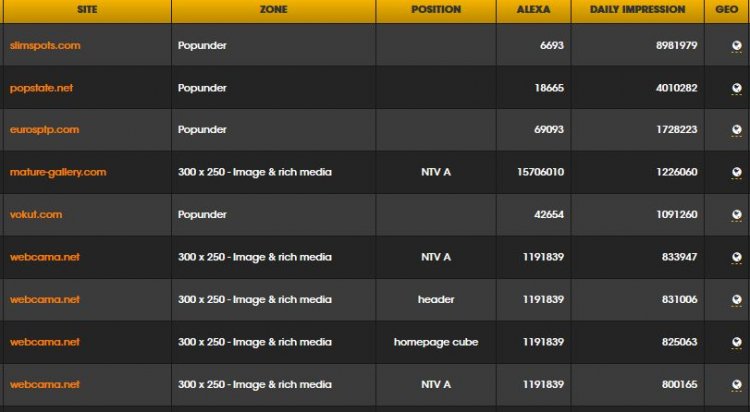
Task: Sort by the SITE column header
Action: pos(87,10)
